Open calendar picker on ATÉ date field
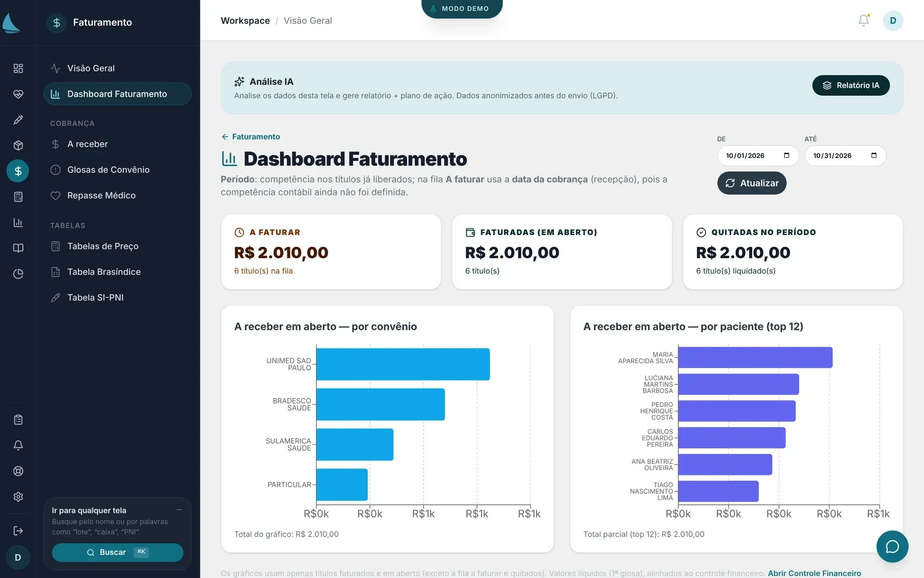Image resolution: width=924 pixels, height=578 pixels. click(x=874, y=156)
